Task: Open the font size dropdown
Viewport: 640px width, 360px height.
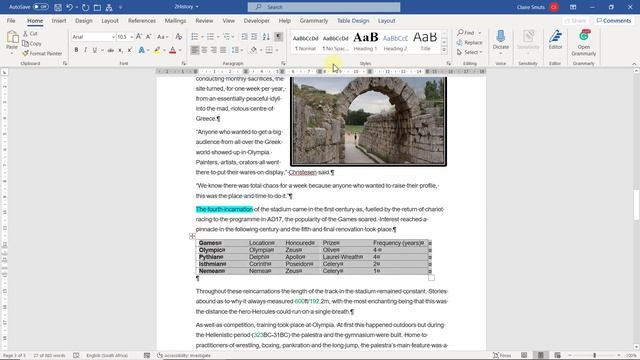Action: point(131,37)
